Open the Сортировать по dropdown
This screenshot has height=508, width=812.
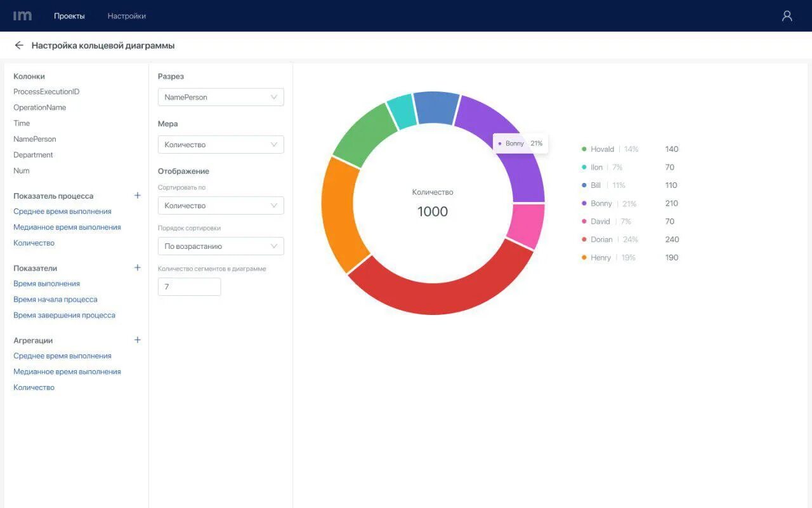[x=221, y=206]
